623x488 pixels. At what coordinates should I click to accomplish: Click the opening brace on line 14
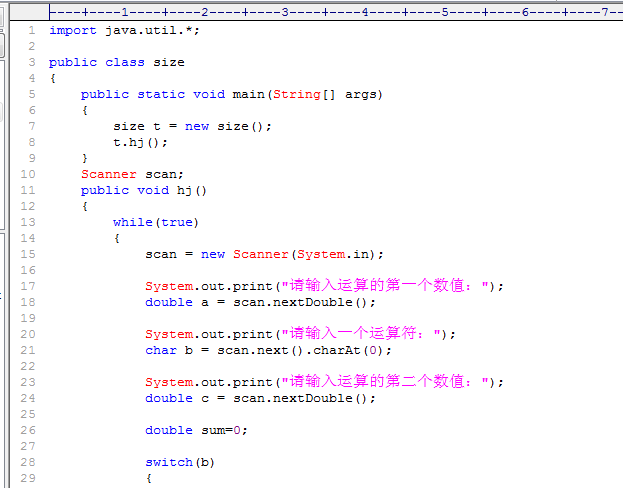pos(117,238)
